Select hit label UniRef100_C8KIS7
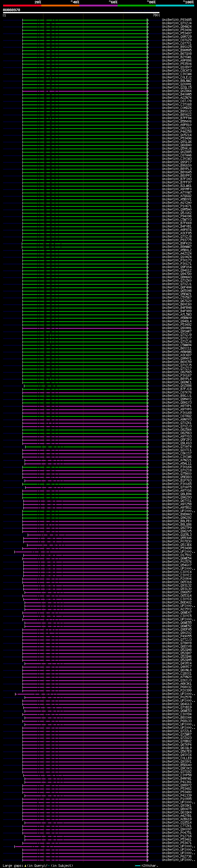 pyautogui.click(x=177, y=453)
